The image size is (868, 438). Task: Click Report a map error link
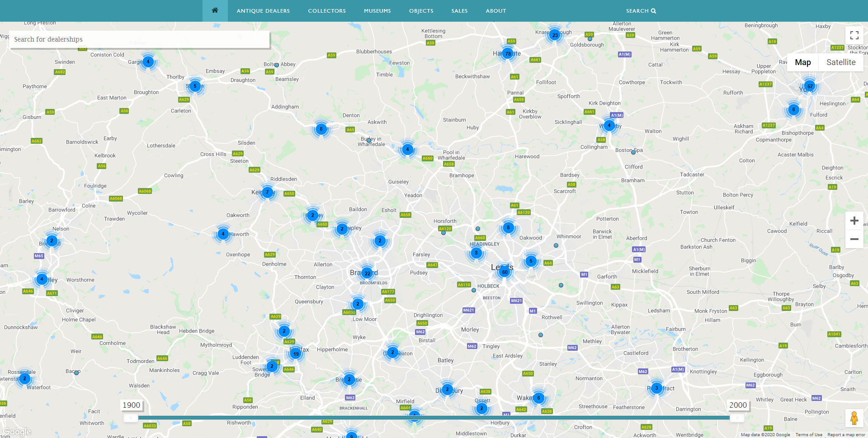(846, 435)
